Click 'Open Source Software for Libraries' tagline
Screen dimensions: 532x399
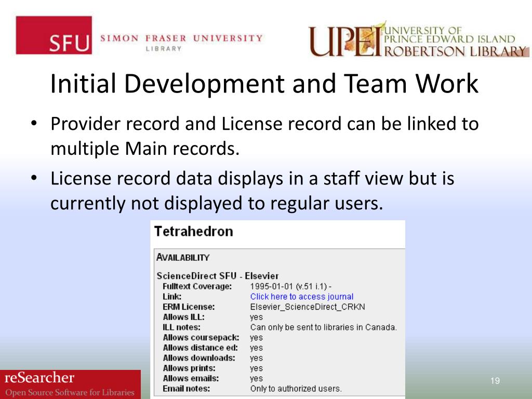click(x=70, y=392)
